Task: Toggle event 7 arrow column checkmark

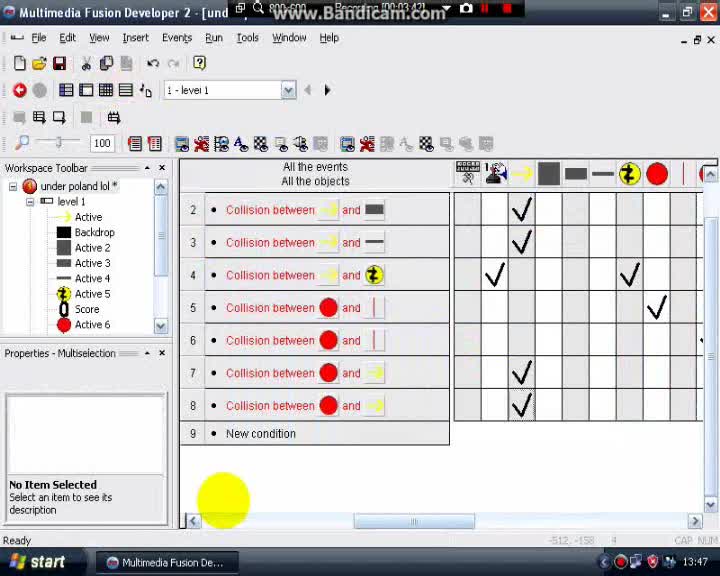Action: tap(522, 372)
